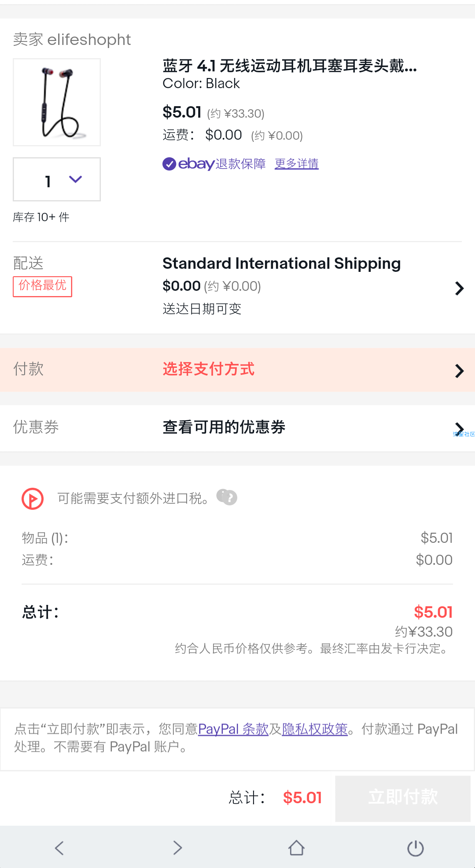Tap the power icon in bottom bar
The image size is (475, 868).
(416, 848)
